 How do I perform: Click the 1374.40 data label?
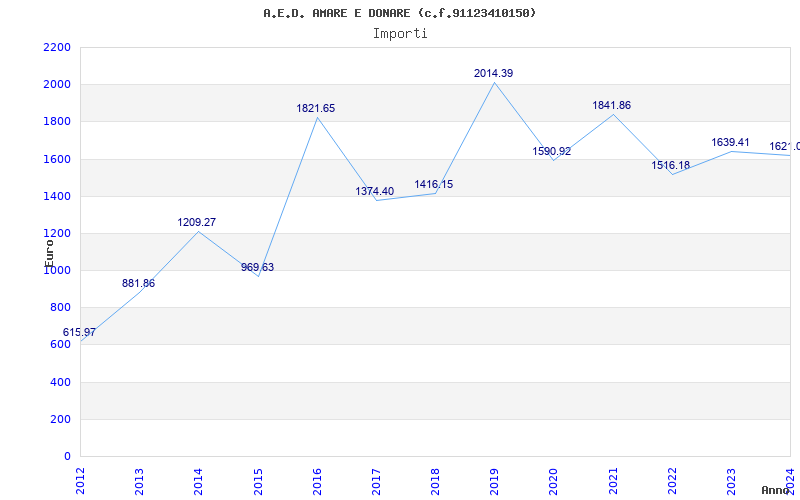(x=374, y=191)
